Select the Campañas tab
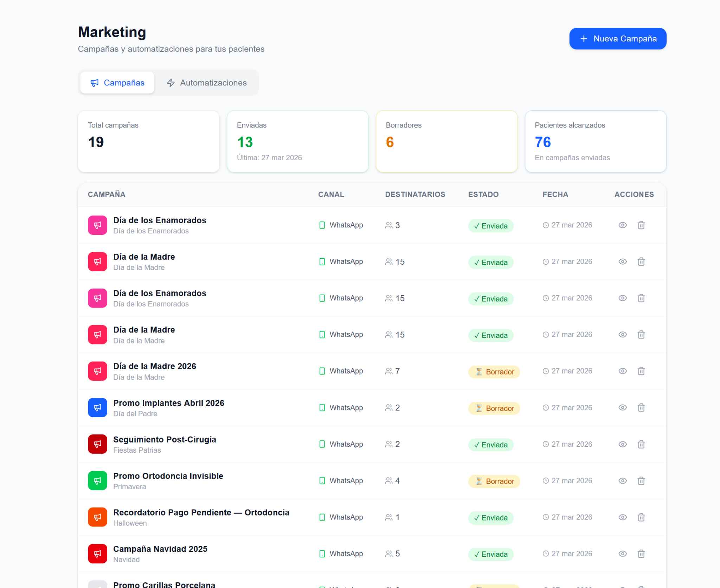 117,83
